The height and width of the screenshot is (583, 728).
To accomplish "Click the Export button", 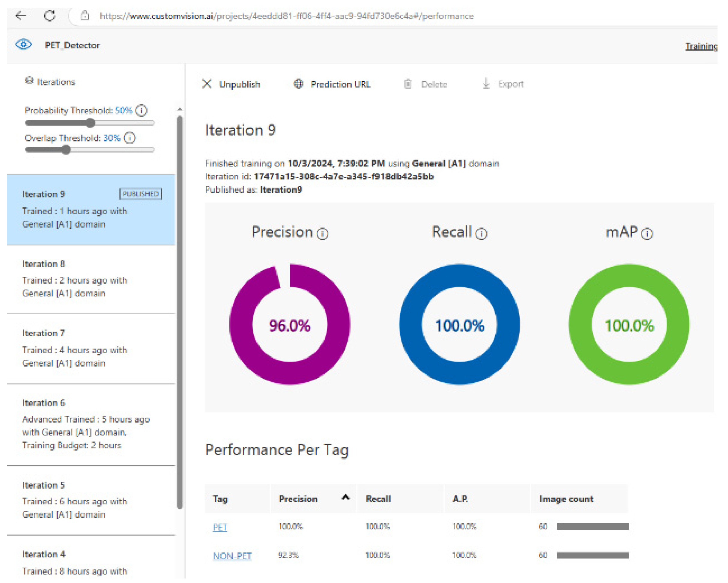I will 503,84.
